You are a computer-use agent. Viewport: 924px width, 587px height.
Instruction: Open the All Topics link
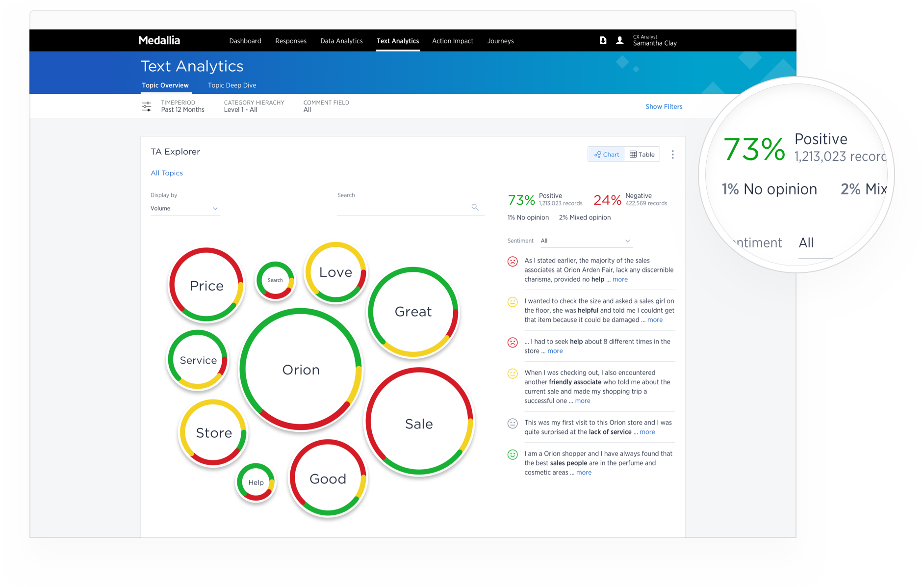click(166, 173)
